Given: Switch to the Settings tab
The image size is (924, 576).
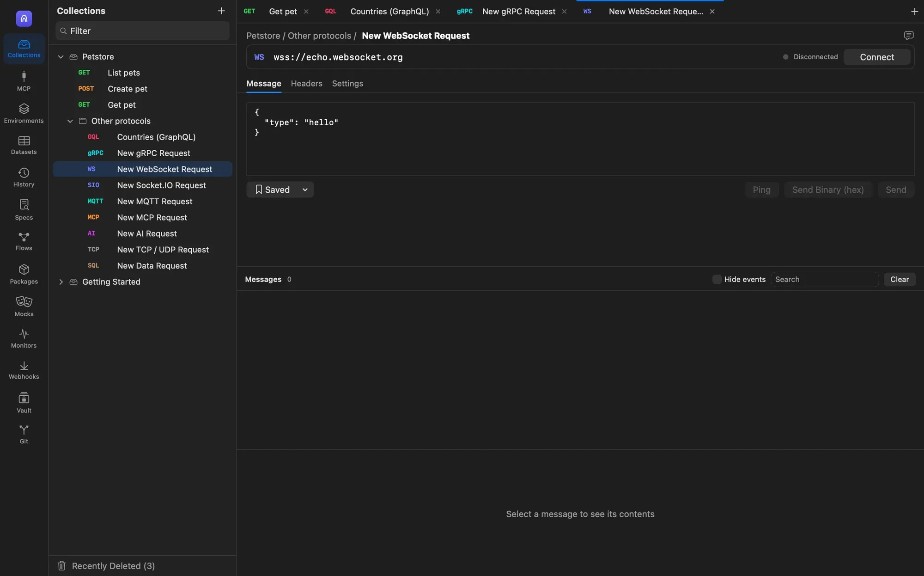Looking at the screenshot, I should 347,84.
